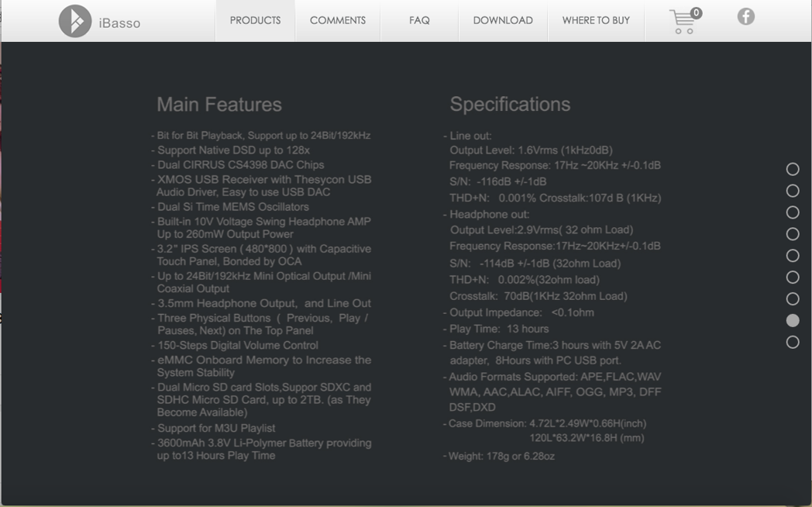Open the Products menu
Image resolution: width=812 pixels, height=507 pixels.
[x=255, y=20]
